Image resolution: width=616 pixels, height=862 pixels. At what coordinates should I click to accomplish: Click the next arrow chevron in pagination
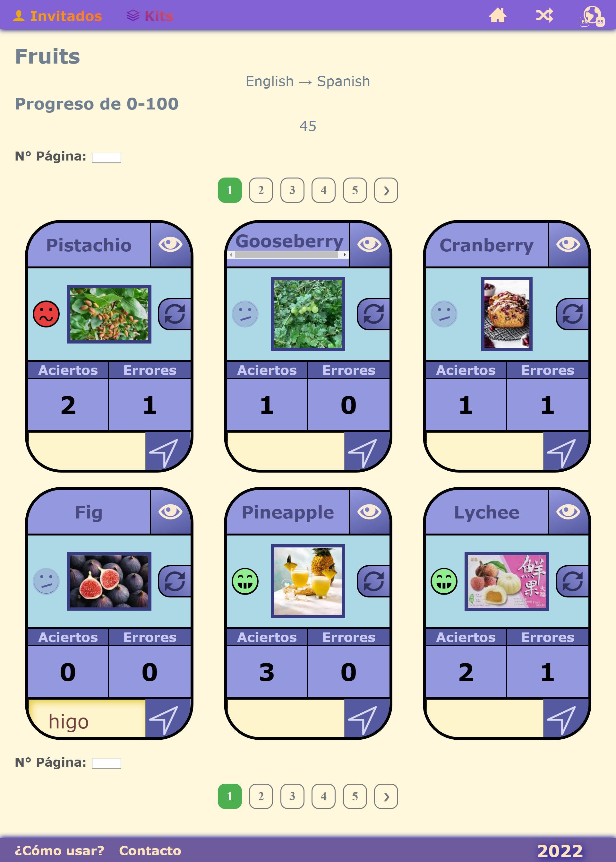pos(386,190)
